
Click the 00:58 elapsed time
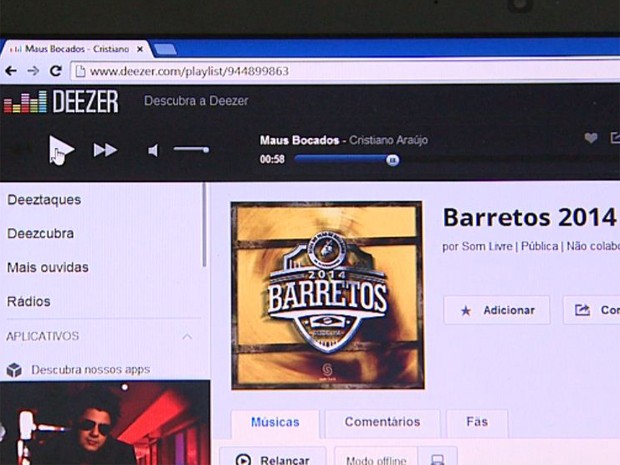pos(272,159)
